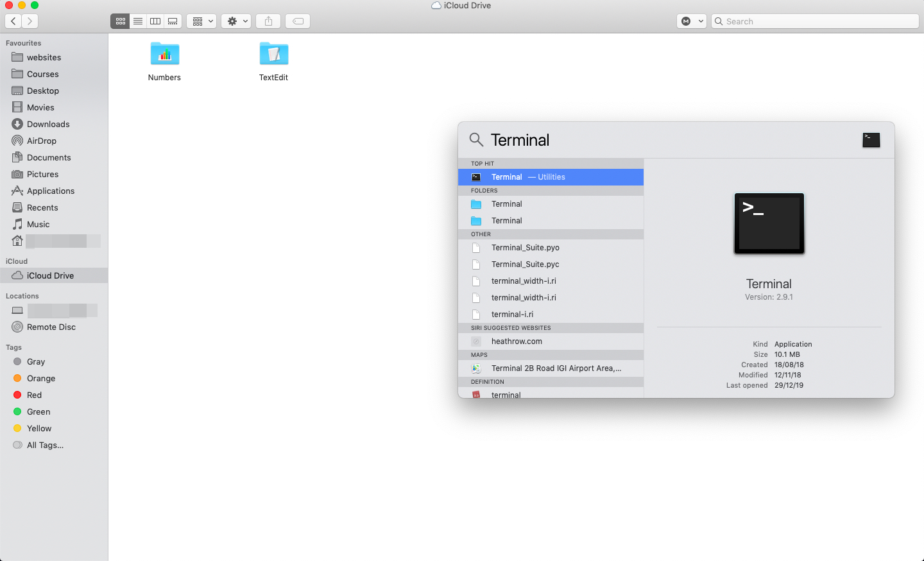Select Terminal_Suite.pyc result
Screen dimensions: 924x561
pyautogui.click(x=551, y=264)
